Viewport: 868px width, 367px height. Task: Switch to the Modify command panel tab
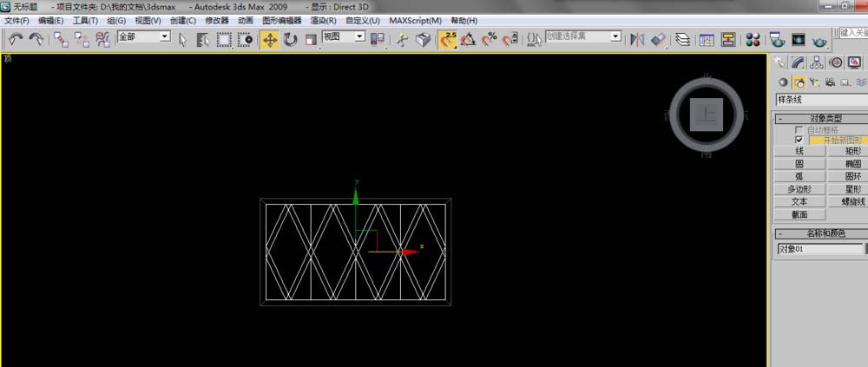coord(798,62)
